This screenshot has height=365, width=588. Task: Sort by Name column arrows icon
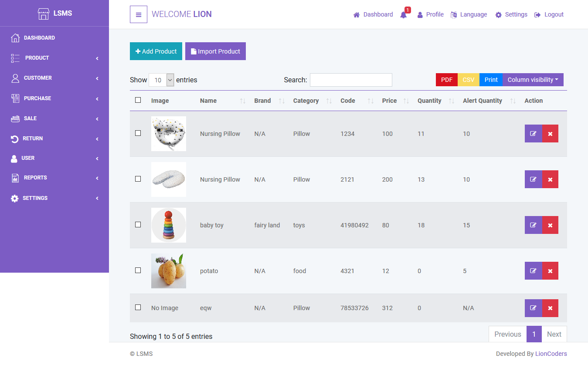[x=243, y=101]
